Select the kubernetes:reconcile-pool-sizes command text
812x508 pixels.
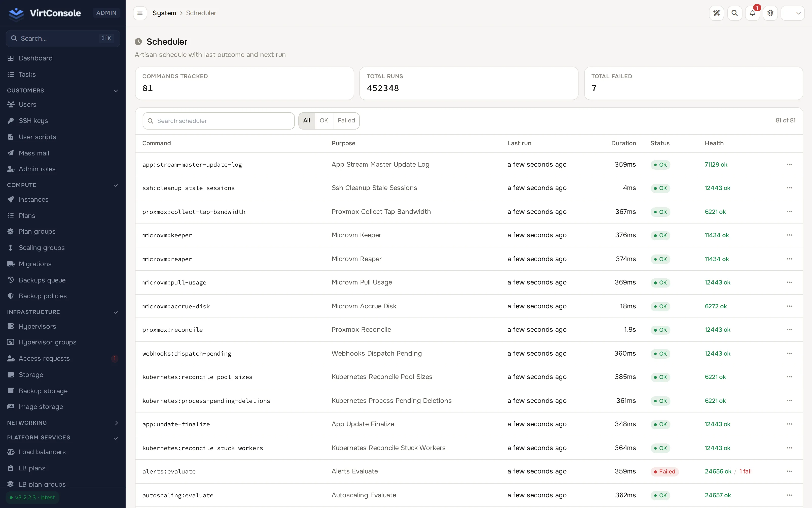coord(197,377)
